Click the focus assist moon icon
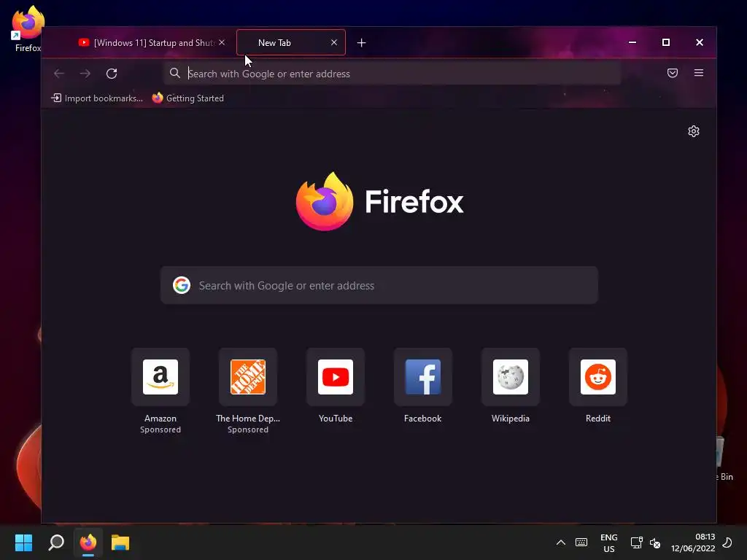This screenshot has height=560, width=747. point(727,542)
